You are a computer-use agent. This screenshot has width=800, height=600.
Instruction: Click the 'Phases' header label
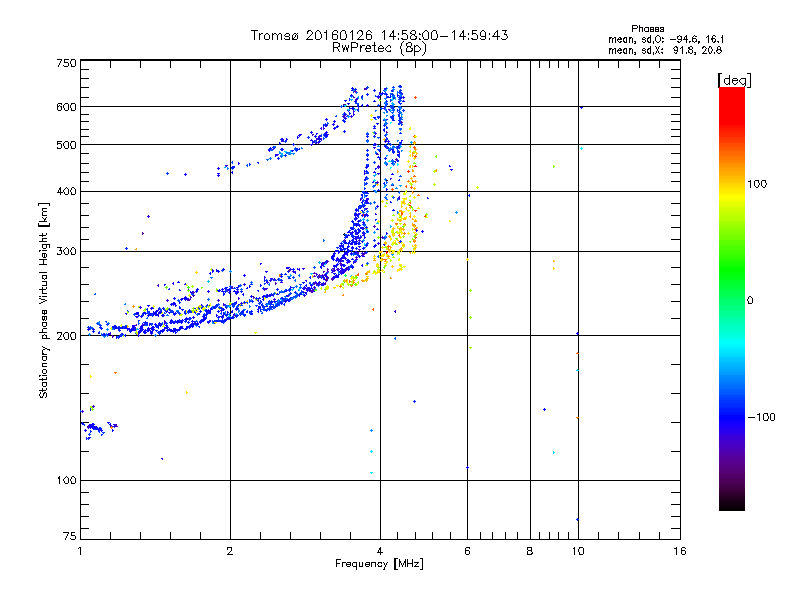647,29
